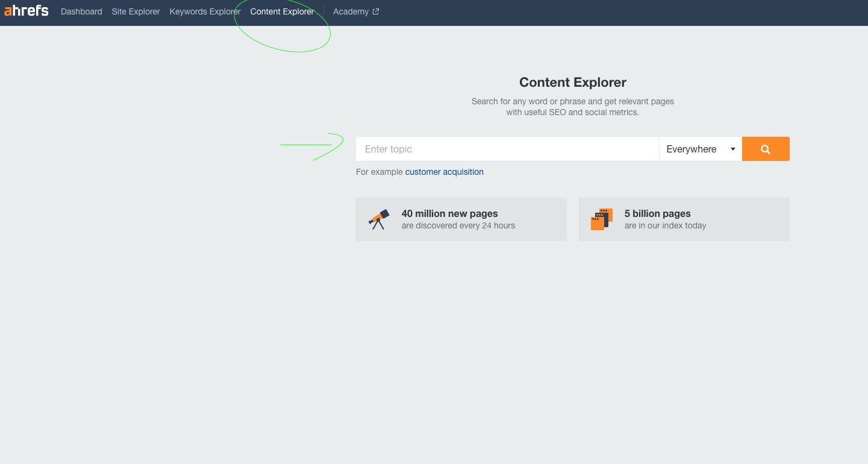The width and height of the screenshot is (868, 464).
Task: Click the dropdown caret next to Everywhere
Action: tap(732, 149)
